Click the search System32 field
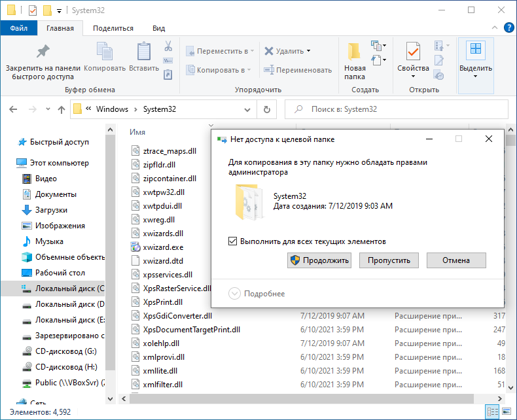Image resolution: width=517 pixels, height=420 pixels. [x=397, y=109]
